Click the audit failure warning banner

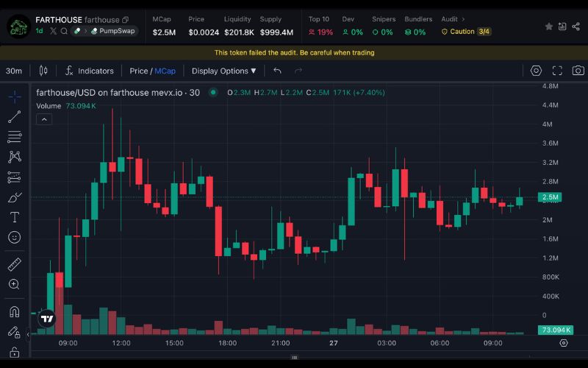pyautogui.click(x=294, y=52)
